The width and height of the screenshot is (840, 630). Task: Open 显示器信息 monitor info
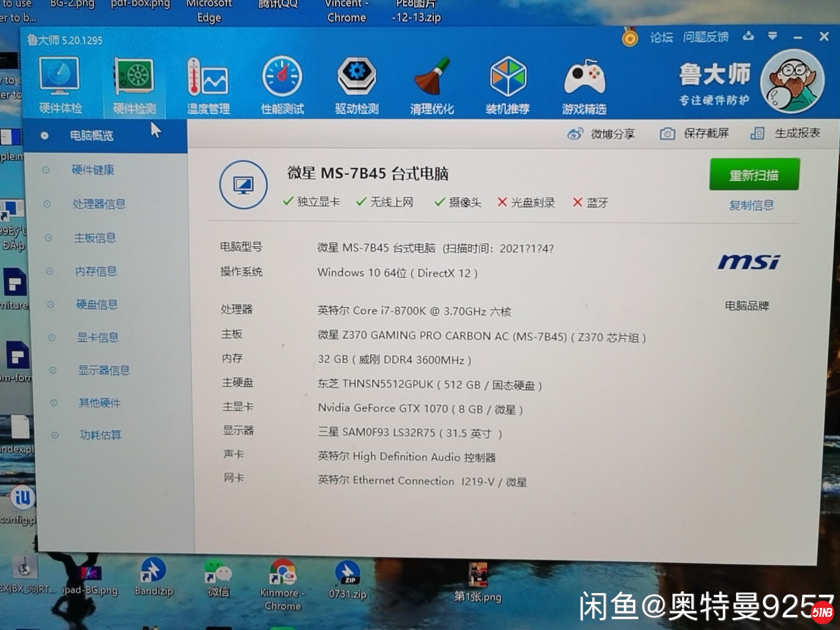(104, 370)
